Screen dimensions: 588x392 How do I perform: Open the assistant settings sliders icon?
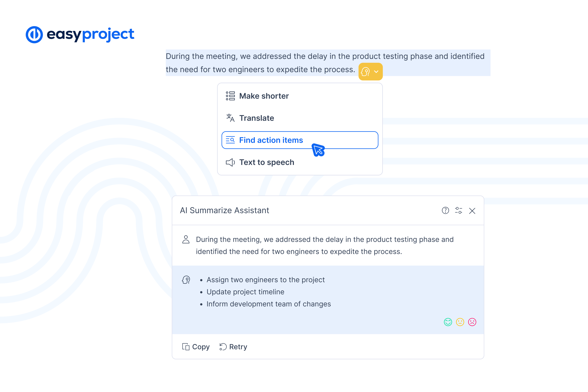click(458, 211)
